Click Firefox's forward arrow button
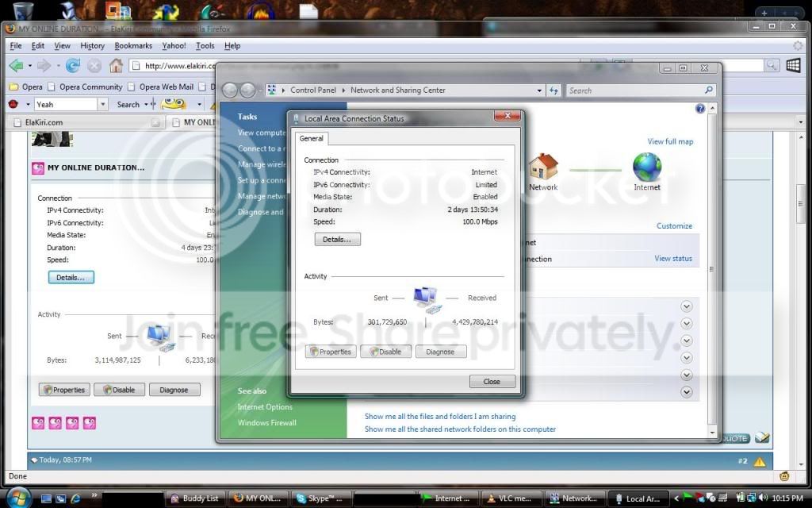This screenshot has width=812, height=508. tap(44, 65)
